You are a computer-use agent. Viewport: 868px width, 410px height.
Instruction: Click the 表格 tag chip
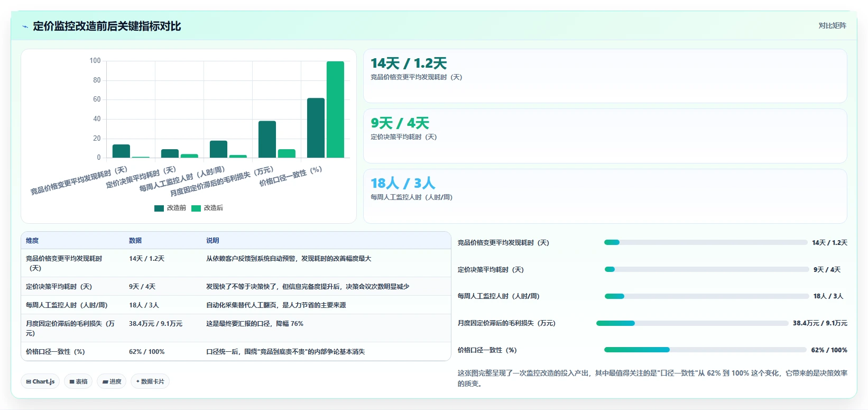pos(78,381)
